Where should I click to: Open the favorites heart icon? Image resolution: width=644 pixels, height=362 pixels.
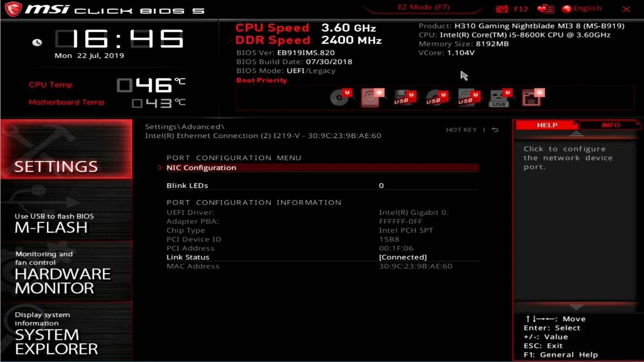tap(545, 9)
